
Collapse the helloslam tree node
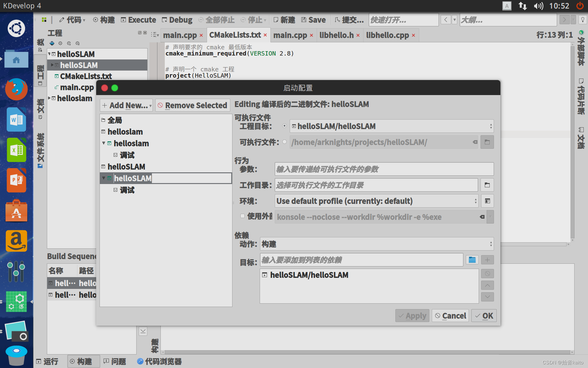pos(104,143)
